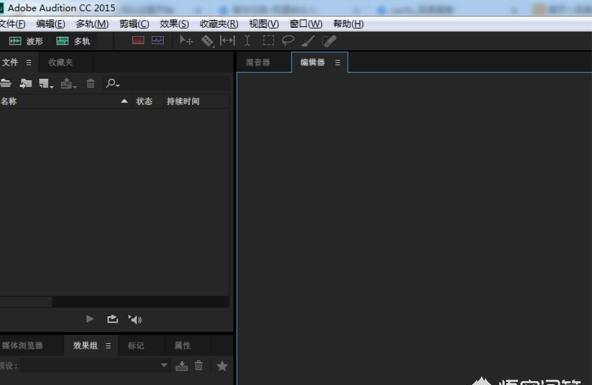The width and height of the screenshot is (592, 385).
Task: Switch to the 标记 tab
Action: click(x=136, y=346)
